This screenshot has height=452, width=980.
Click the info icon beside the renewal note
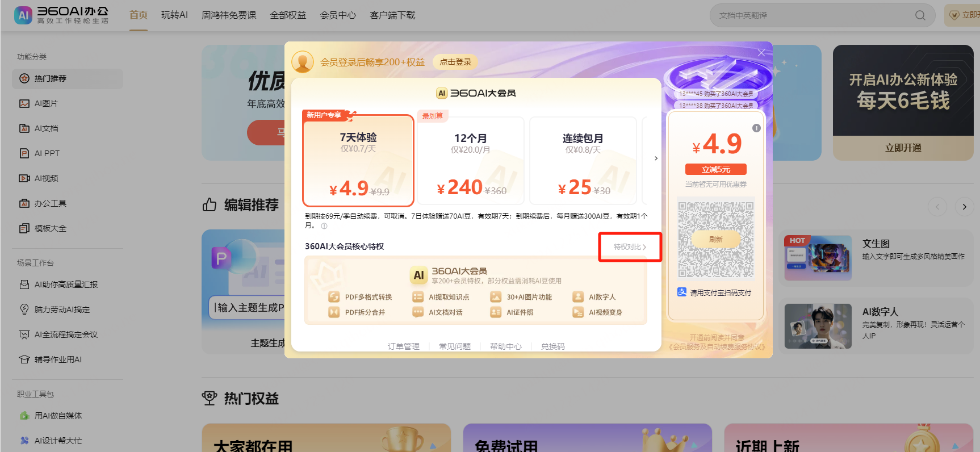coord(324,226)
